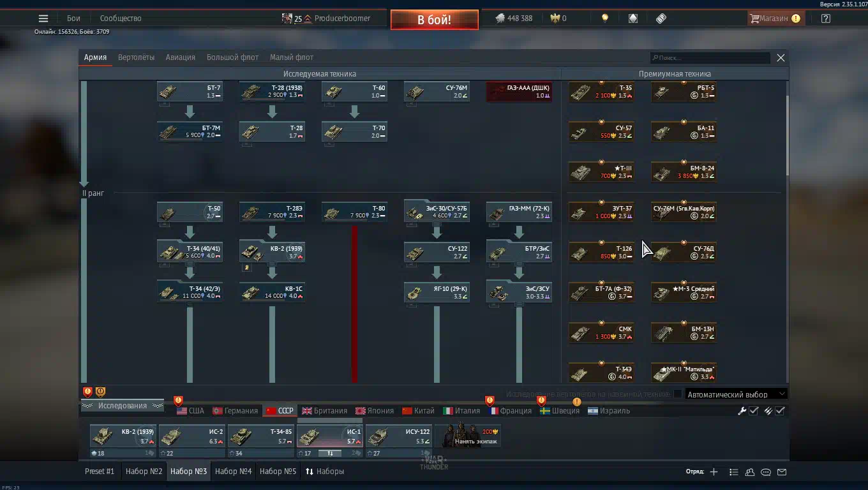Open the Наборы presets list

pyautogui.click(x=325, y=471)
